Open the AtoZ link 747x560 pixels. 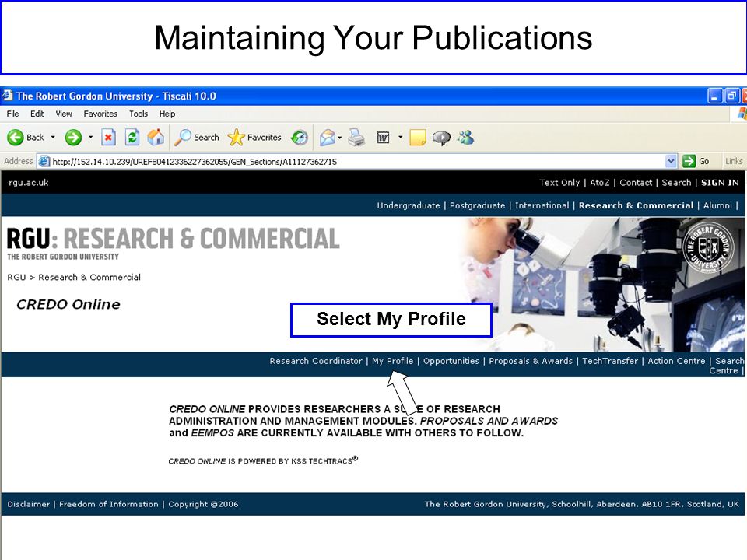coord(600,183)
